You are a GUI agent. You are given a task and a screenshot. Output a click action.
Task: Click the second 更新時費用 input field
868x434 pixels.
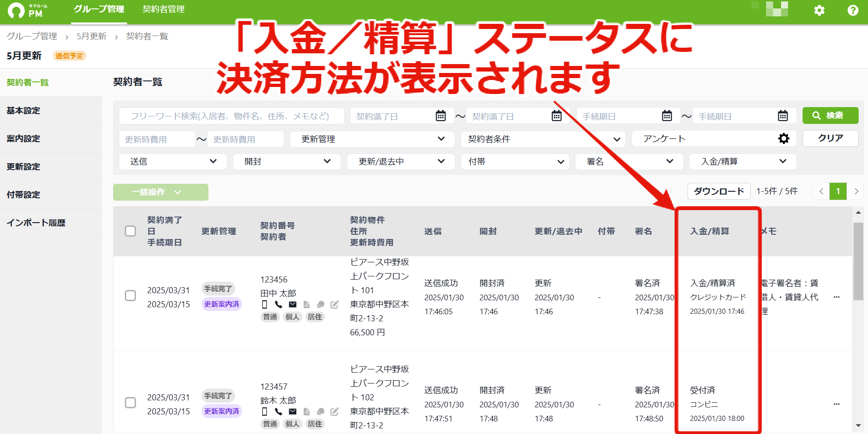tap(245, 139)
